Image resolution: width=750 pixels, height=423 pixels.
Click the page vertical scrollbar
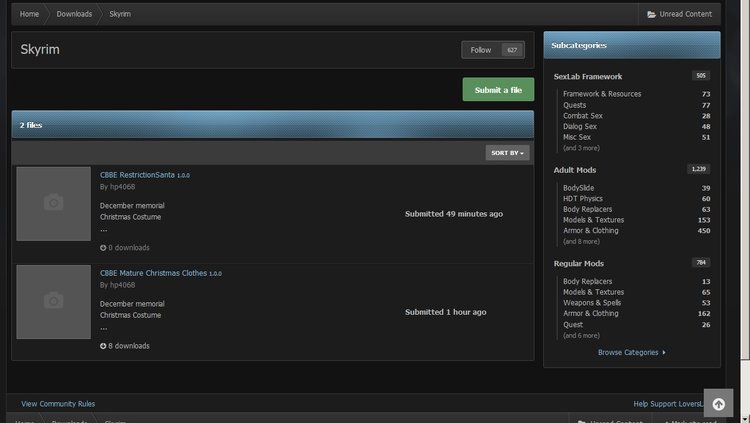click(745, 182)
